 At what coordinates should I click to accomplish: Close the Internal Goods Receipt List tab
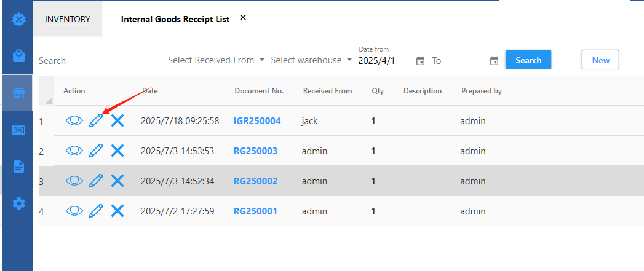click(x=243, y=18)
